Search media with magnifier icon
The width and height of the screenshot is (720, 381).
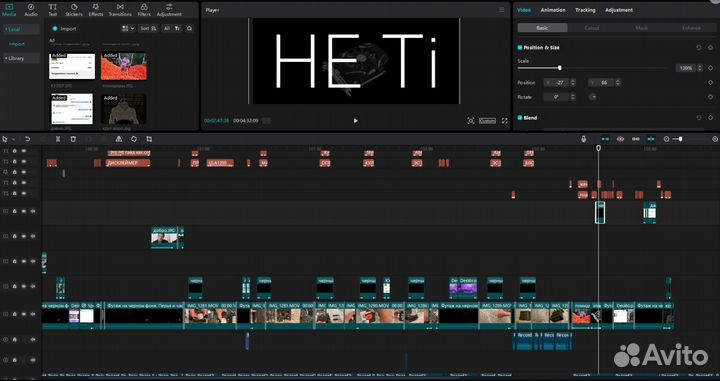(189, 28)
